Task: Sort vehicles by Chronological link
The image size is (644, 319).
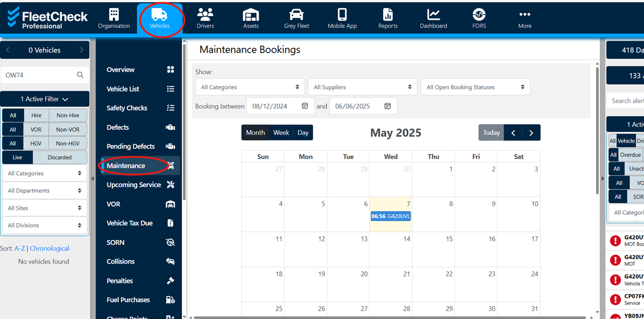Action: tap(50, 248)
